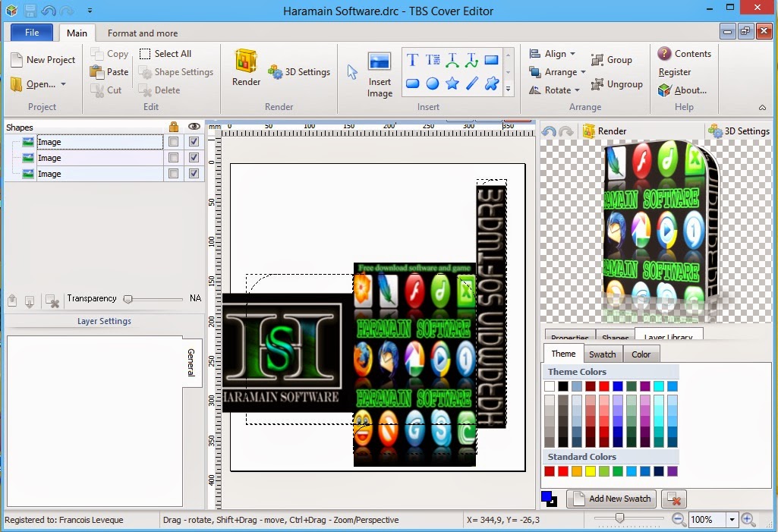
Task: Click the Group shapes icon
Action: 597,60
